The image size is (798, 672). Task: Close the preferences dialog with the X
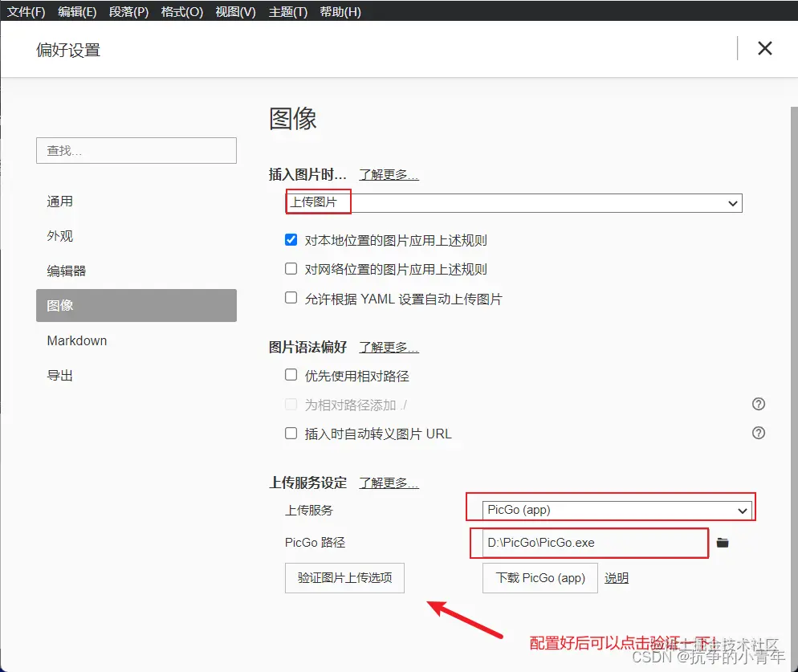click(x=764, y=48)
